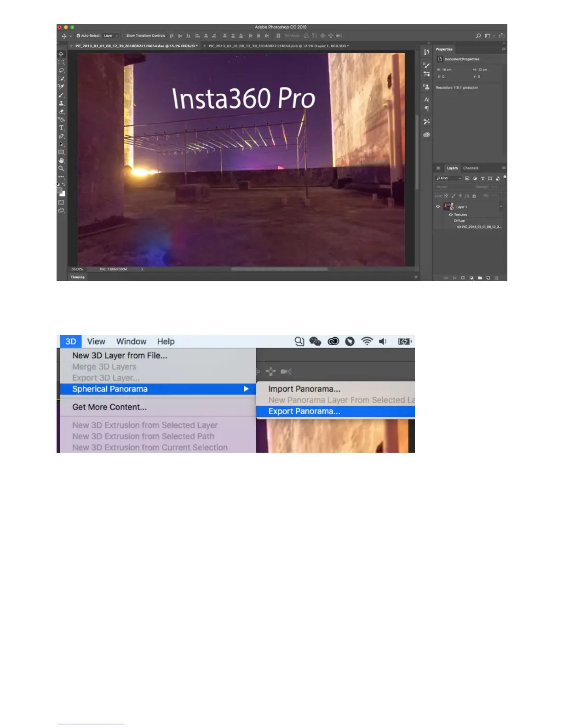
Task: Choose Export Panorama menu item
Action: [335, 411]
